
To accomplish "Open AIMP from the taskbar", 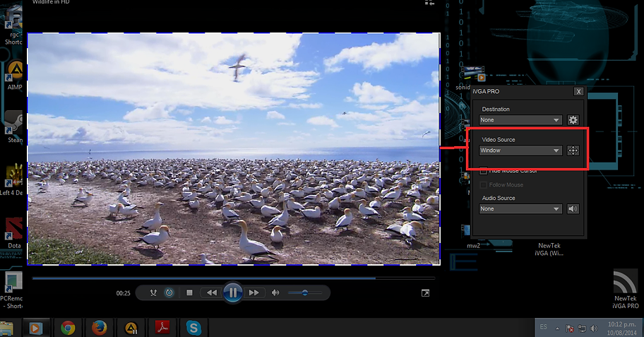I will tap(131, 328).
